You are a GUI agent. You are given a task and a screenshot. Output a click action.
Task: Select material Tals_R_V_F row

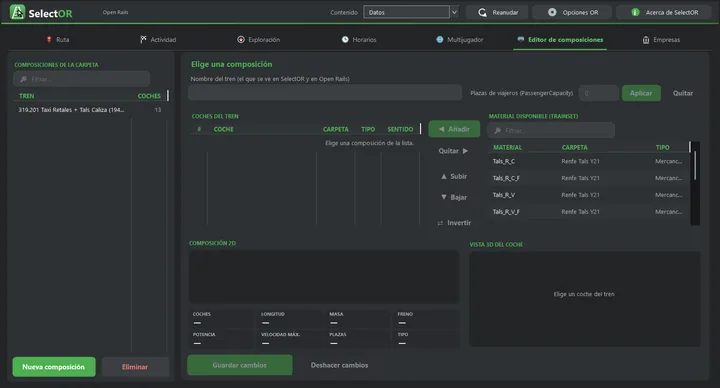click(x=588, y=212)
